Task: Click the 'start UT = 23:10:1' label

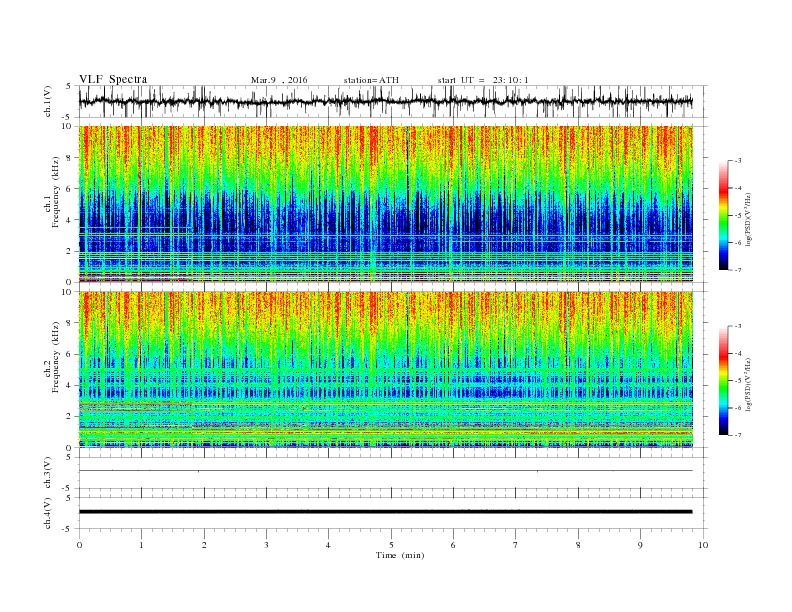Action: (483, 80)
